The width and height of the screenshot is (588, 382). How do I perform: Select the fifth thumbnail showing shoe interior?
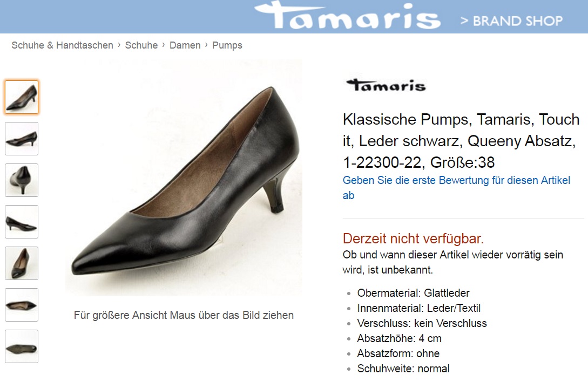[x=22, y=263]
